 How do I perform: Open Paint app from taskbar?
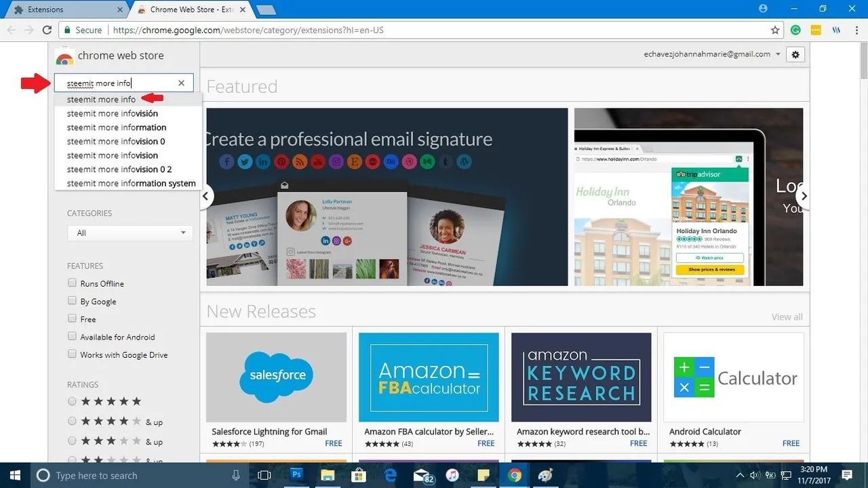point(546,475)
